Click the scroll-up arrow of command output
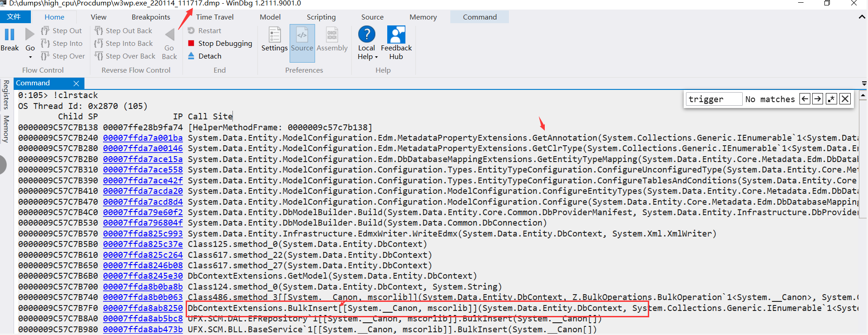868x335 pixels. pyautogui.click(x=863, y=96)
